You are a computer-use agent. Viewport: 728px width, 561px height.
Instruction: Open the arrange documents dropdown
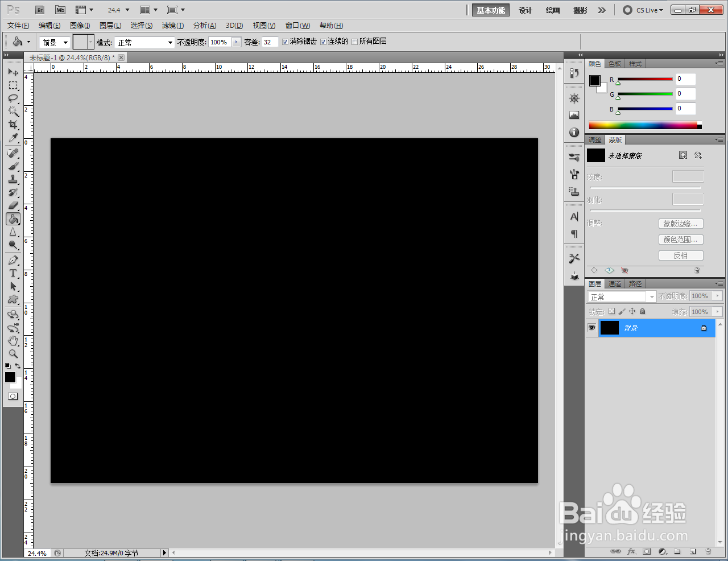click(148, 10)
